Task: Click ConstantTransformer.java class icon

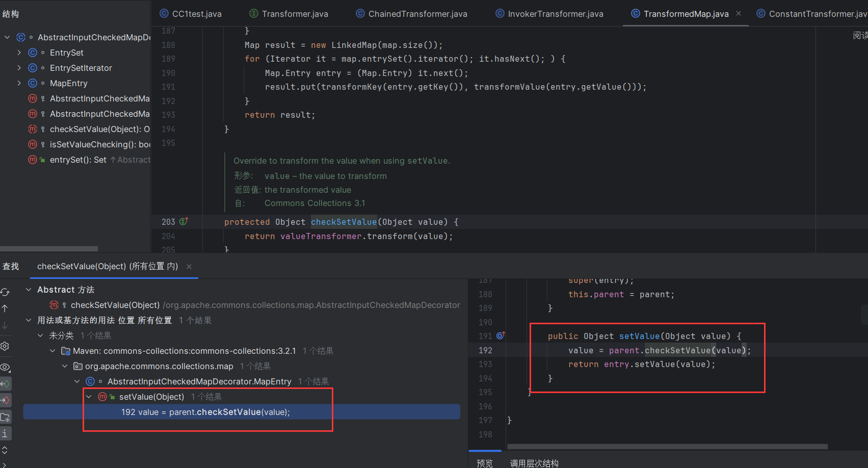Action: pos(761,14)
